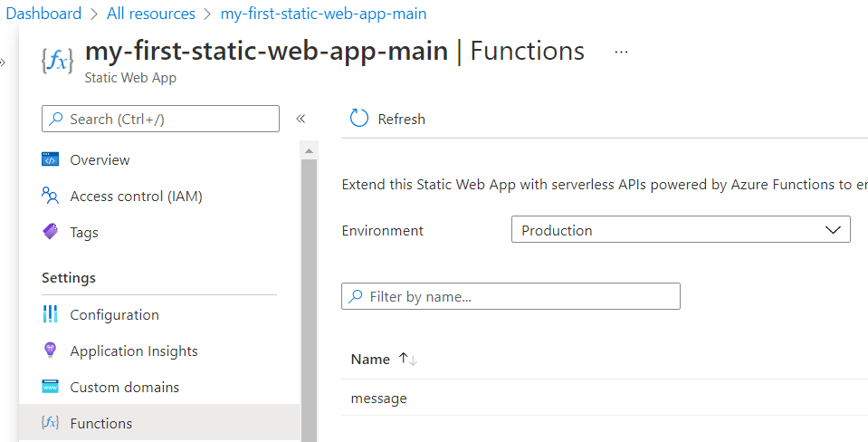The height and width of the screenshot is (442, 868).
Task: Click the sidebar vertical scrollbar thumb
Action: (309, 299)
